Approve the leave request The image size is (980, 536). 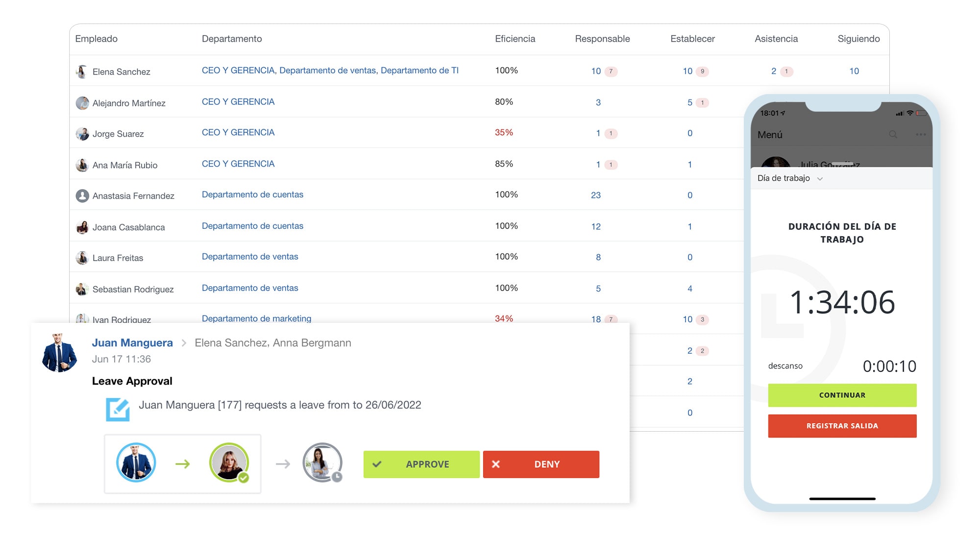421,464
